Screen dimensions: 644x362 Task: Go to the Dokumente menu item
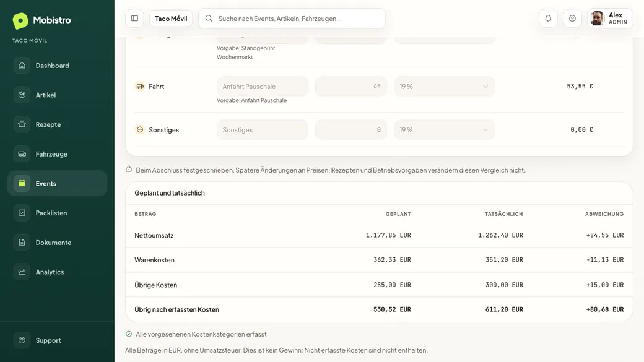58,243
